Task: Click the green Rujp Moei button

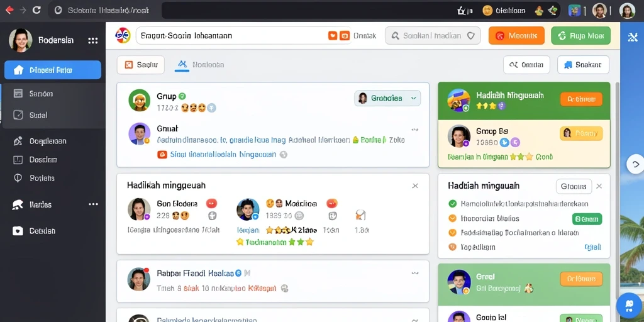Action: (x=580, y=36)
